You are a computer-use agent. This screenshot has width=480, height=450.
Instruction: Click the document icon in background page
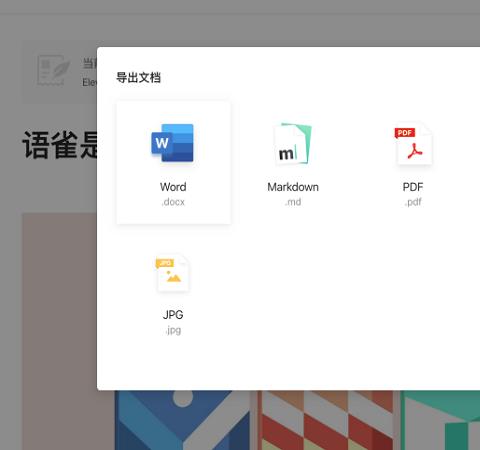coord(53,70)
